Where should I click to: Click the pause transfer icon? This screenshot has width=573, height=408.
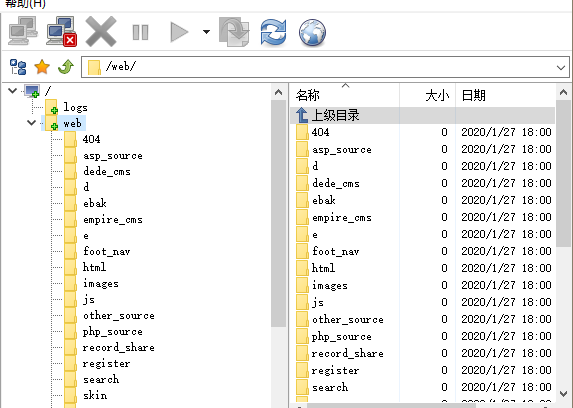[x=140, y=33]
